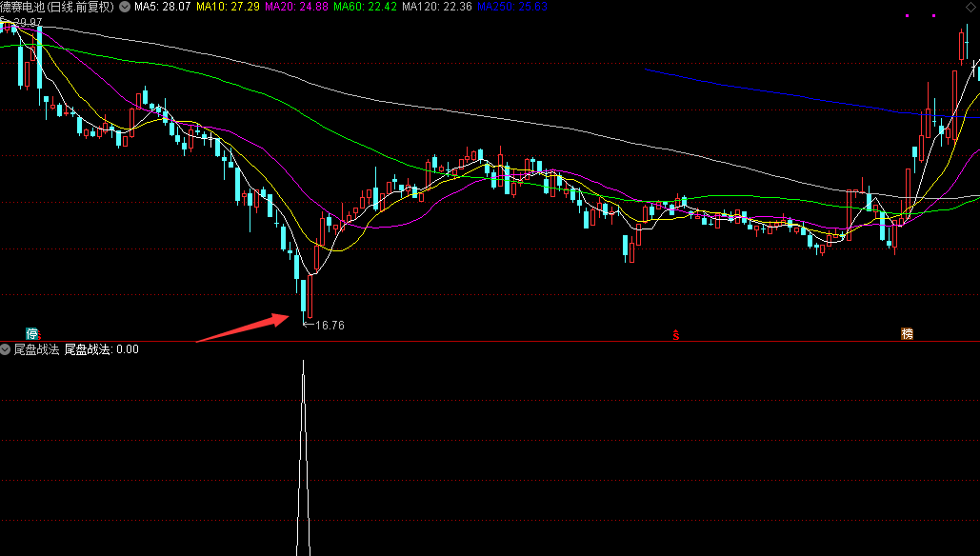980x556 pixels.
Task: Select the MA250: 25.63 indicator label
Action: pos(512,7)
